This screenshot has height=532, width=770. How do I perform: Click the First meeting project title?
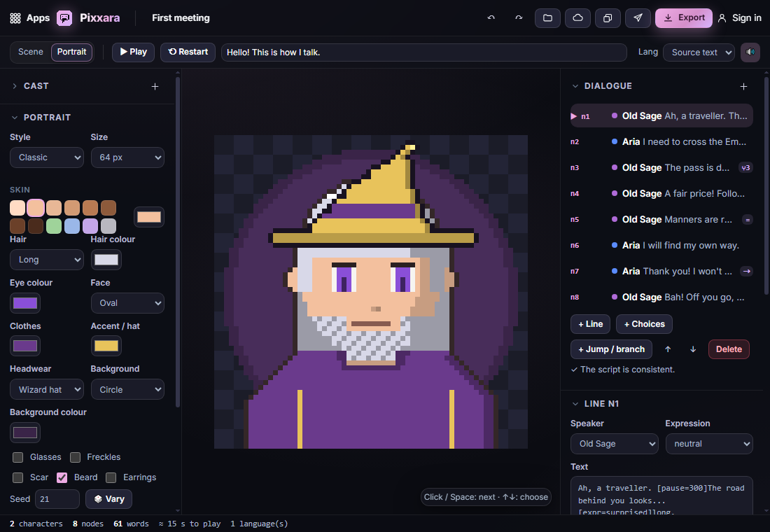tap(181, 18)
